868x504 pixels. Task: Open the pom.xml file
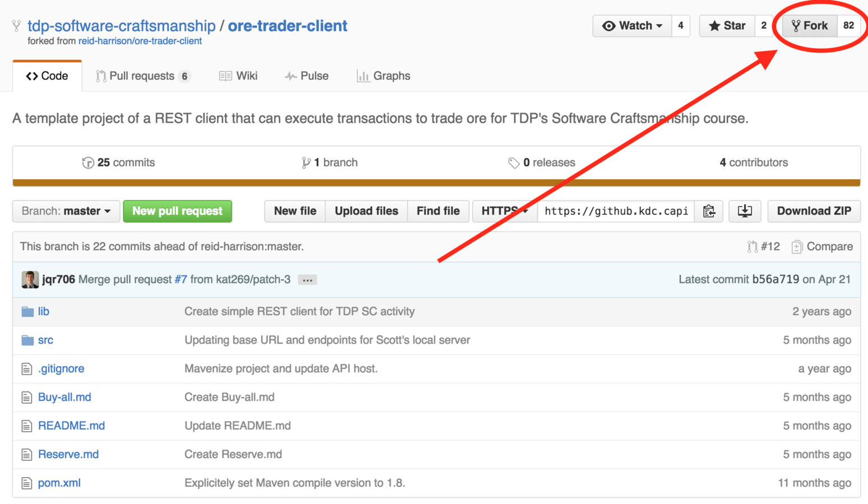coord(59,483)
